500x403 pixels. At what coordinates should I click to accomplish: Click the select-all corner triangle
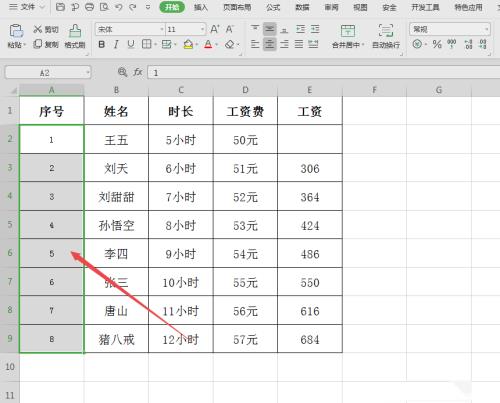[13, 90]
